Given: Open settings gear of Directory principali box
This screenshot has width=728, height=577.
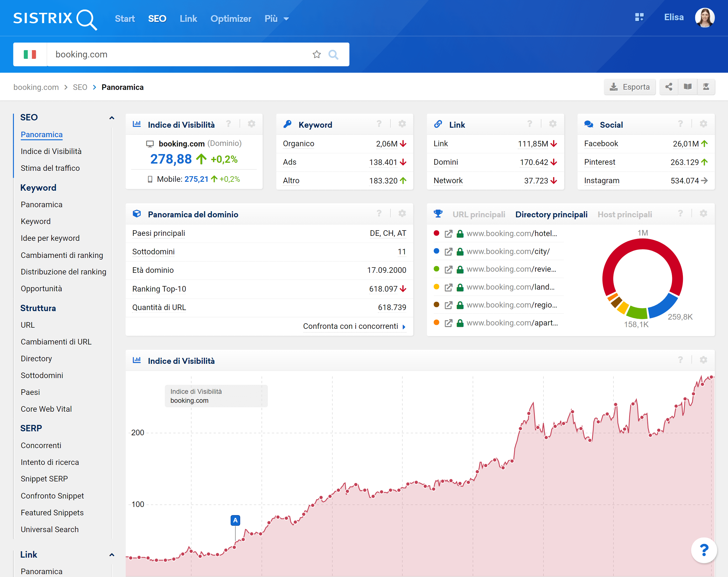Looking at the screenshot, I should pos(703,213).
